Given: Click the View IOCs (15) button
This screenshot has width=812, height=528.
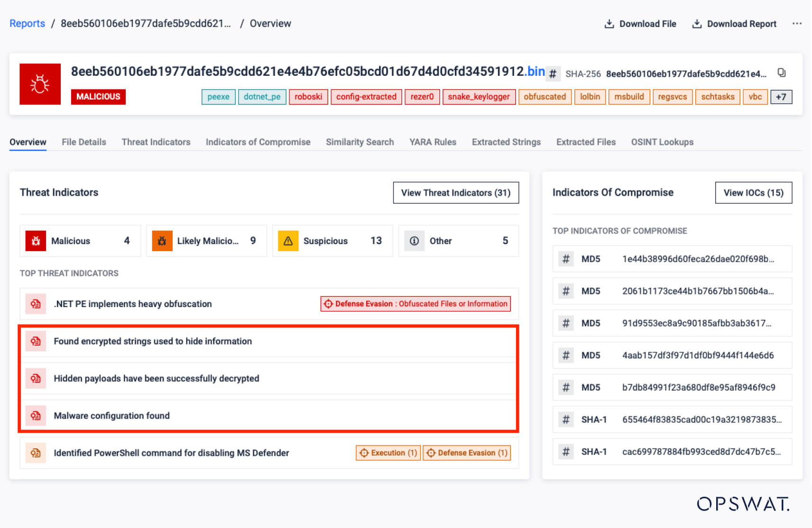Looking at the screenshot, I should point(753,192).
